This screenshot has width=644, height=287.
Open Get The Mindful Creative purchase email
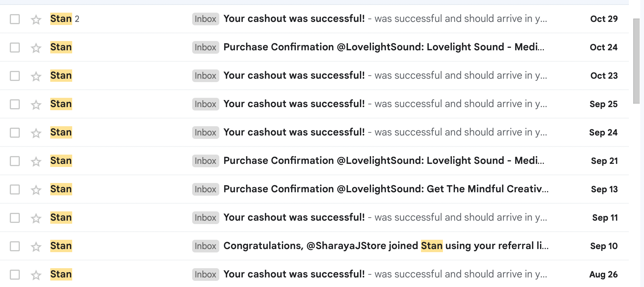point(386,189)
